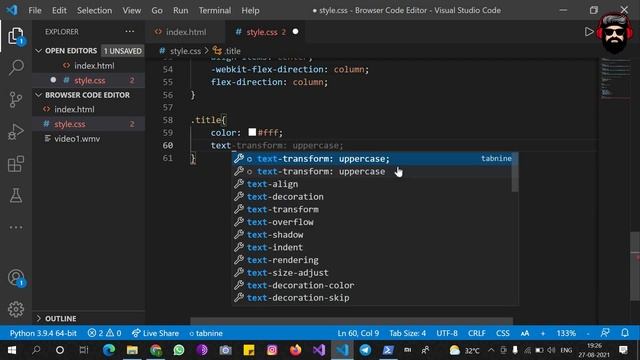Image resolution: width=640 pixels, height=360 pixels.
Task: Click the Run file play button
Action: (x=589, y=32)
